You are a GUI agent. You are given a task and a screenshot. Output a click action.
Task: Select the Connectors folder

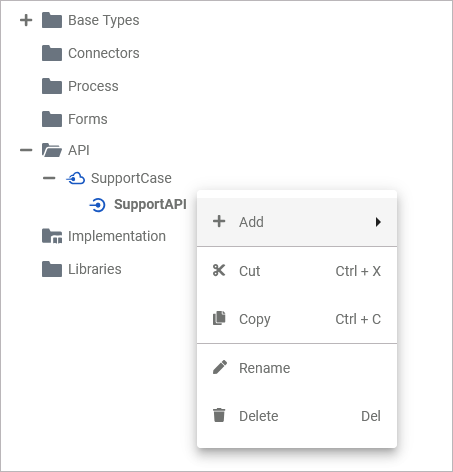[91, 53]
